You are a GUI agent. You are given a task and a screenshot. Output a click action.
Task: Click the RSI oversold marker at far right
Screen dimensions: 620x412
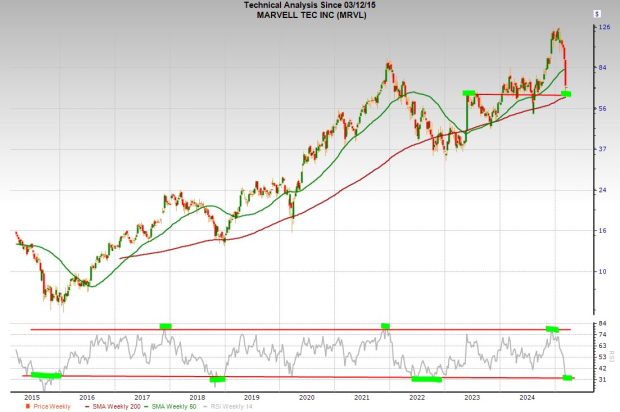(x=568, y=377)
